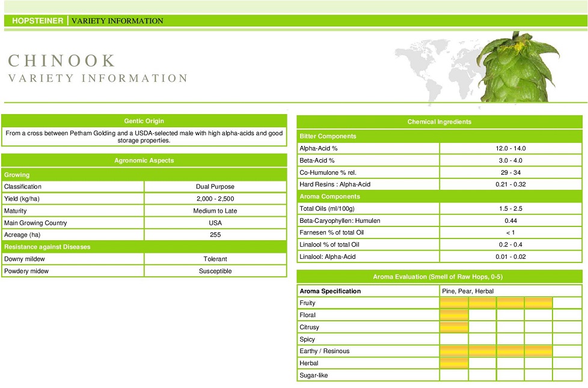The image size is (588, 388).
Task: Click the '0.01 - 0.02' value
Action: click(x=511, y=256)
